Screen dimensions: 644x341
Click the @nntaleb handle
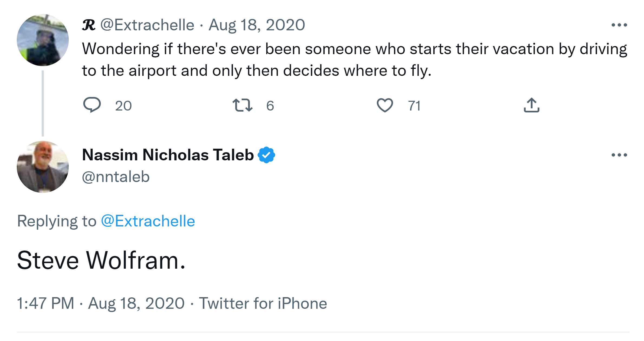click(116, 177)
